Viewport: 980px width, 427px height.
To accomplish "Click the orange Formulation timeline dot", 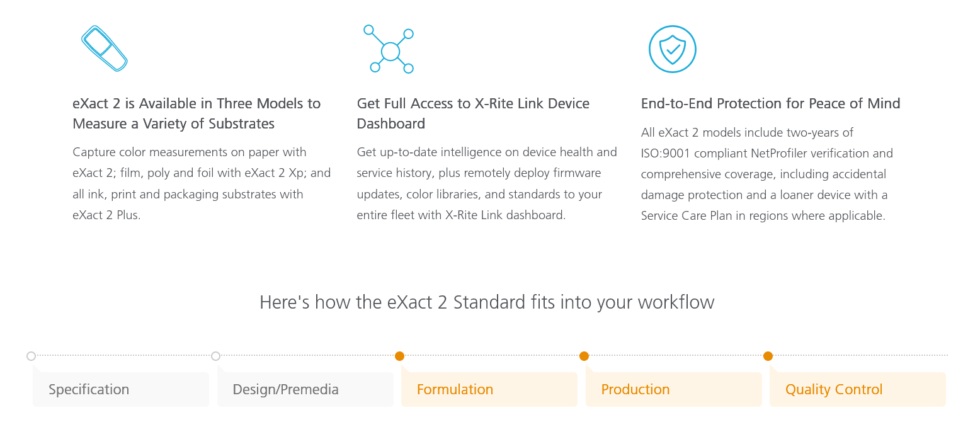I will point(399,356).
